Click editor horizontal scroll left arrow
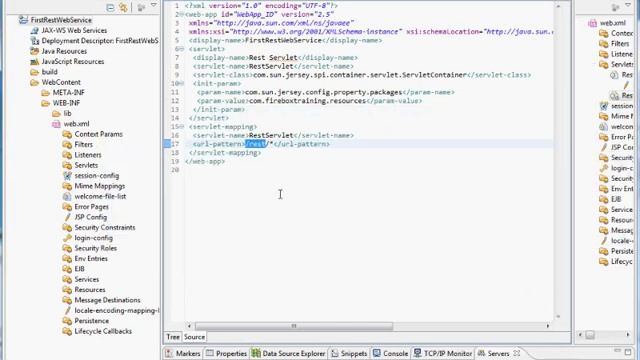The height and width of the screenshot is (360, 640). click(x=189, y=326)
